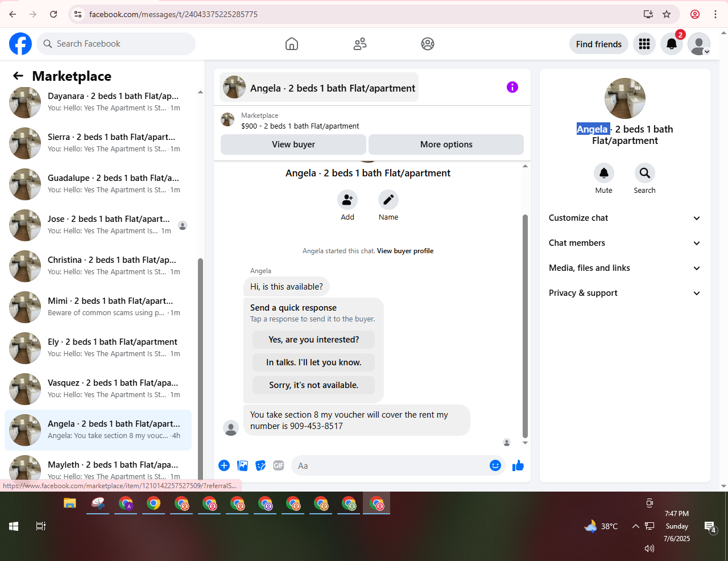Image resolution: width=728 pixels, height=561 pixels.
Task: Show hidden system tray icons chevron
Action: (x=635, y=526)
